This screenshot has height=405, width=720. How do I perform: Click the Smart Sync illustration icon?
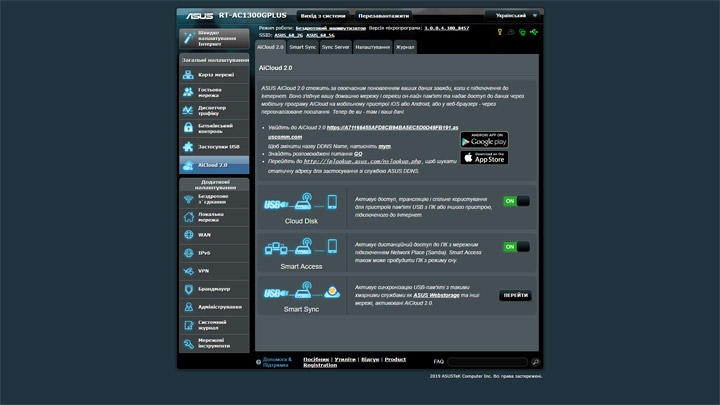[x=301, y=291]
